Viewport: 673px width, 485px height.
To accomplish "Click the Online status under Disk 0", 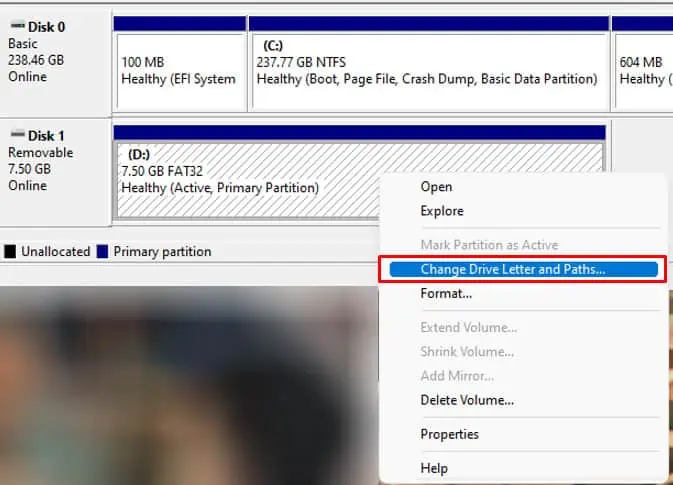I will pyautogui.click(x=27, y=76).
